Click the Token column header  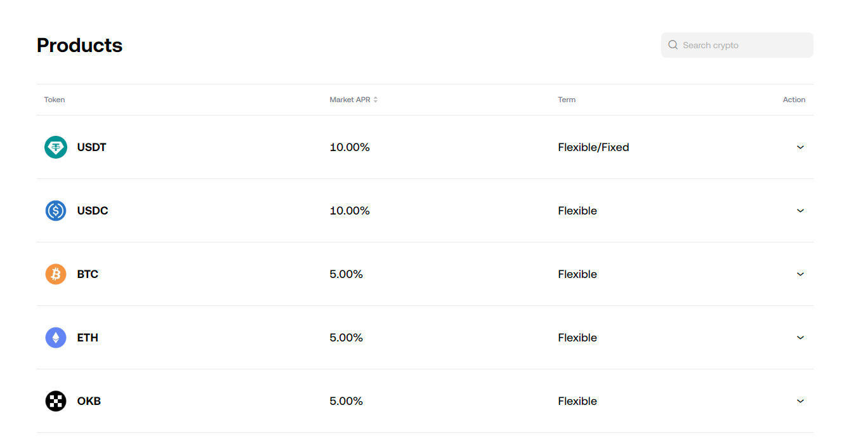pos(55,100)
